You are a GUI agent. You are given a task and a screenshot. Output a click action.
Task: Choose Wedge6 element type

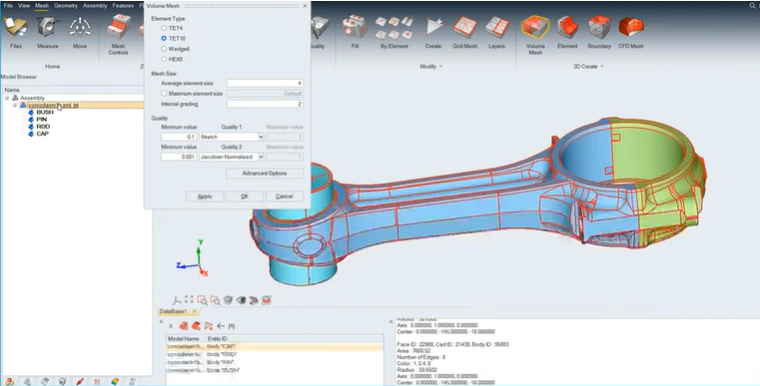click(164, 48)
